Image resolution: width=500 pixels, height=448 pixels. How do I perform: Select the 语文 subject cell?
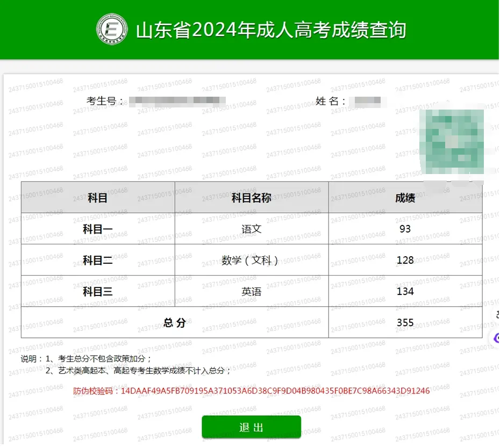[x=251, y=229]
